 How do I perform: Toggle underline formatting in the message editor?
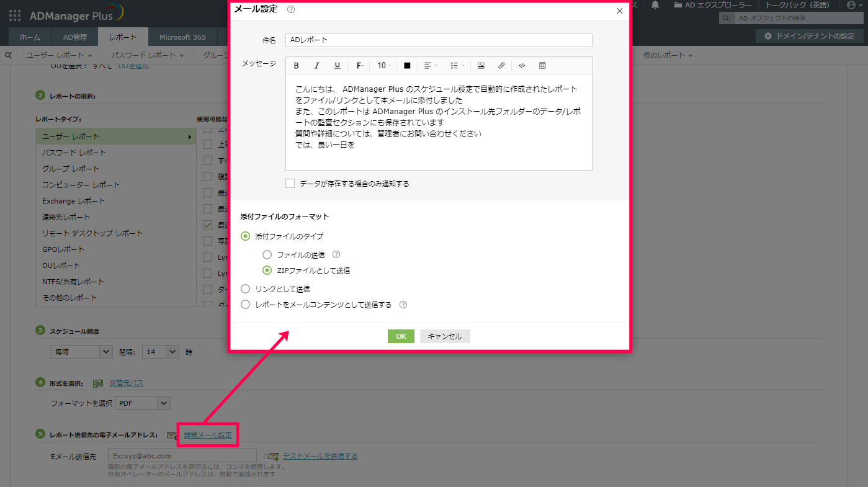tap(338, 66)
